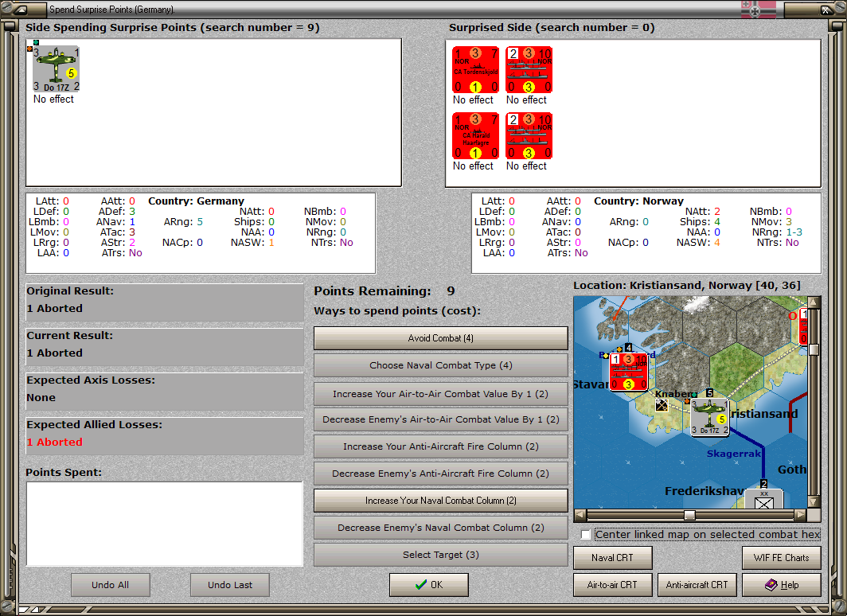The width and height of the screenshot is (847, 616).
Task: Click the Country: Germany heading
Action: tap(196, 201)
